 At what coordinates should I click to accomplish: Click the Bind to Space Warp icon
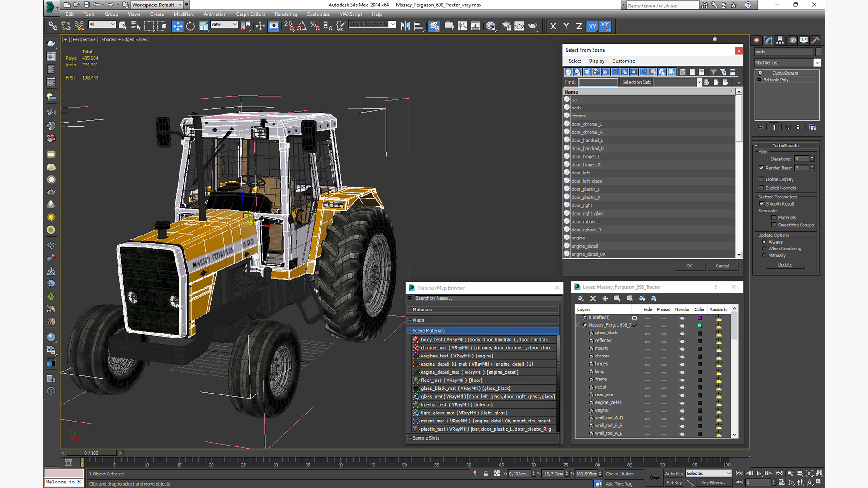(x=79, y=26)
